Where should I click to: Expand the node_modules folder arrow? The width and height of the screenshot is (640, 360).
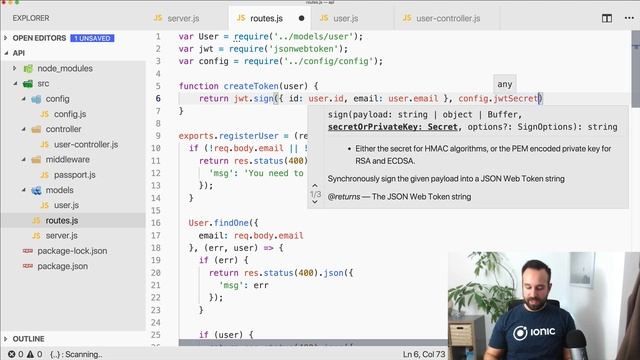pos(15,68)
